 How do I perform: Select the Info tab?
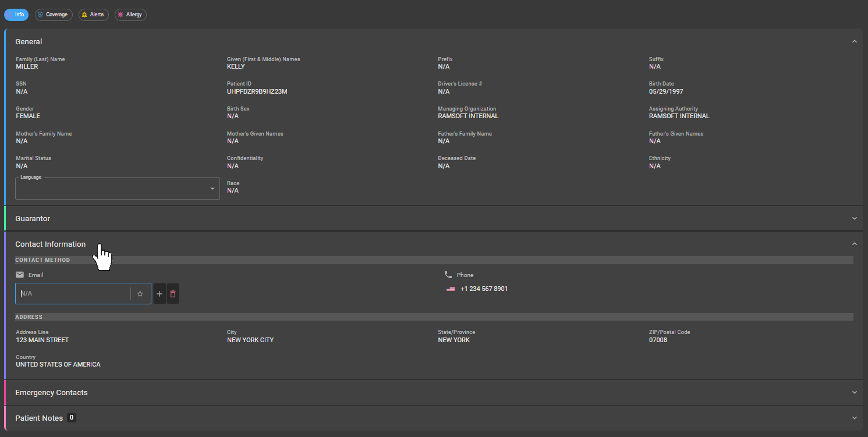[x=16, y=15]
